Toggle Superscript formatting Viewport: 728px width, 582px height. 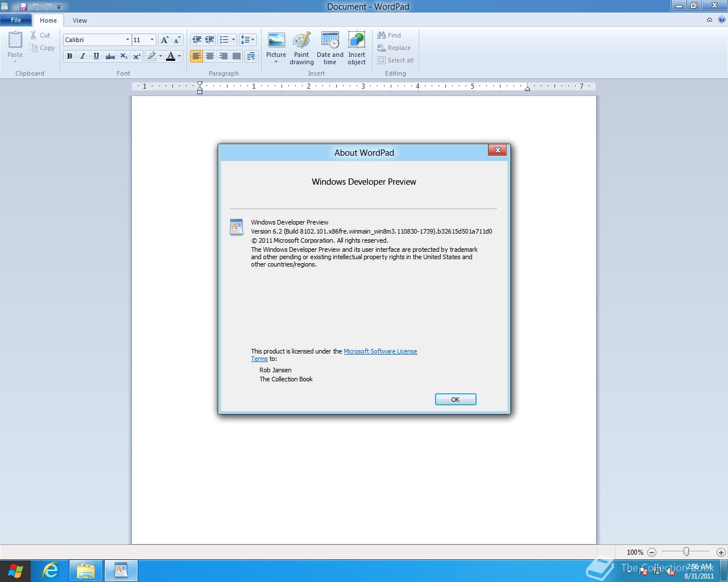[x=137, y=56]
